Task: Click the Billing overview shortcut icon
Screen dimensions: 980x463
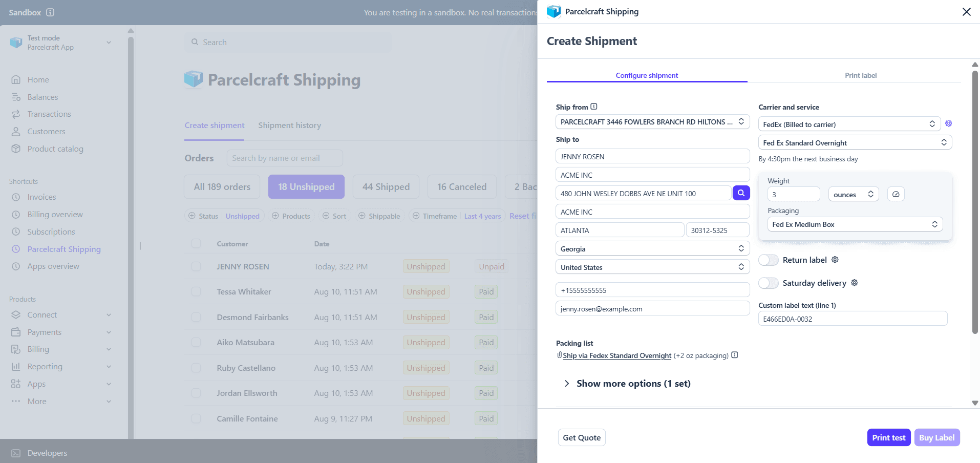Action: 16,215
